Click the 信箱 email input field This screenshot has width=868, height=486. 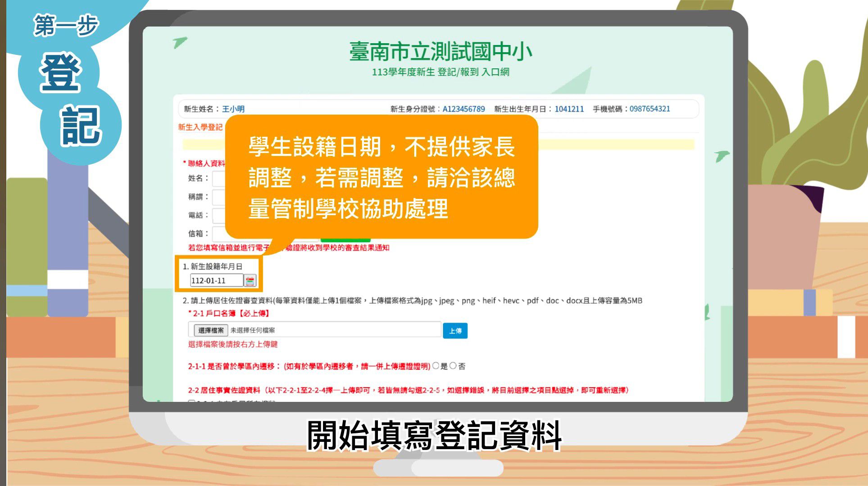tap(218, 234)
